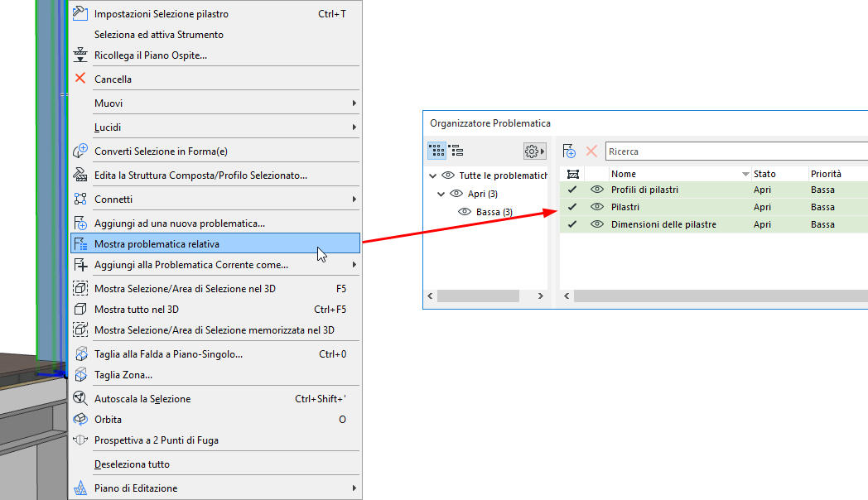Open the Lucidi menu entry

215,127
